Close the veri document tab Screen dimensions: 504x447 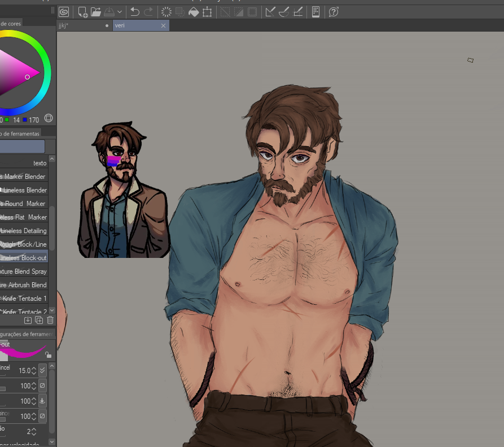[x=163, y=26]
